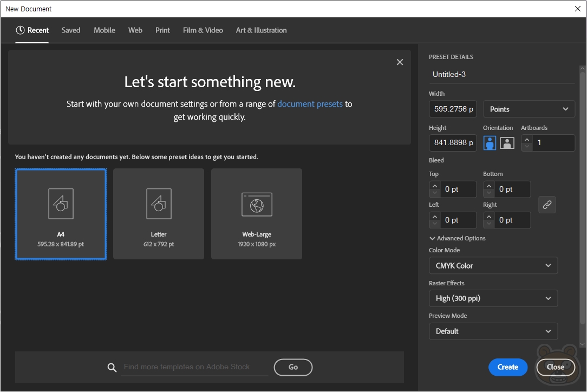Image resolution: width=587 pixels, height=392 pixels.
Task: Click the Top bleed input field
Action: (458, 189)
